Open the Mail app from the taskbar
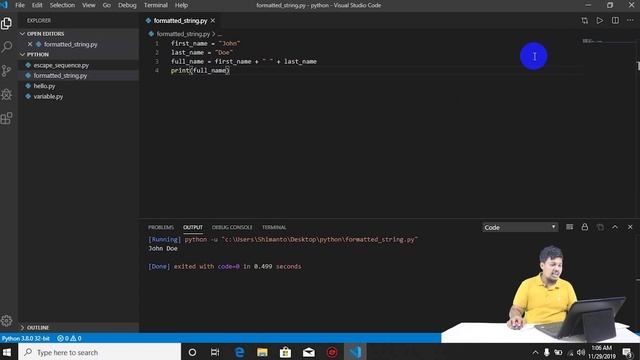 309,352
